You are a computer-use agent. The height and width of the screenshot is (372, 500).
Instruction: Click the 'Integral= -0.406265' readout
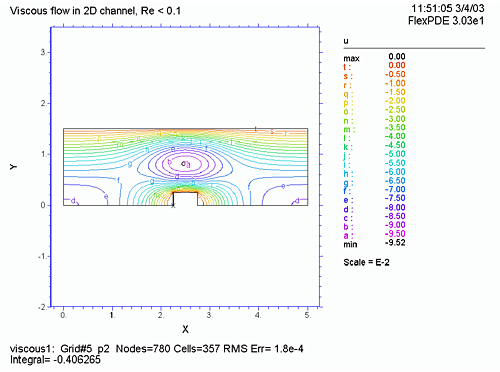tap(55, 360)
